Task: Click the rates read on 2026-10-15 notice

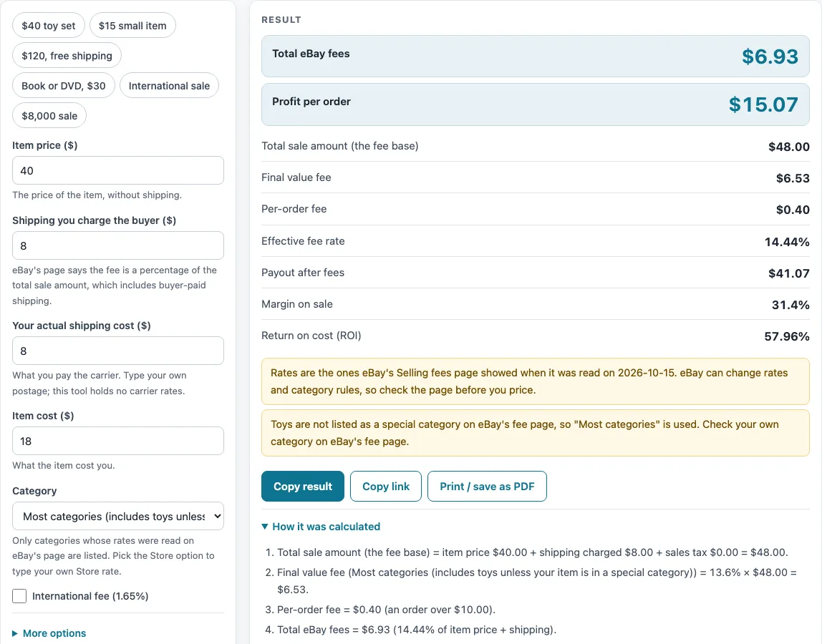Action: coord(536,381)
